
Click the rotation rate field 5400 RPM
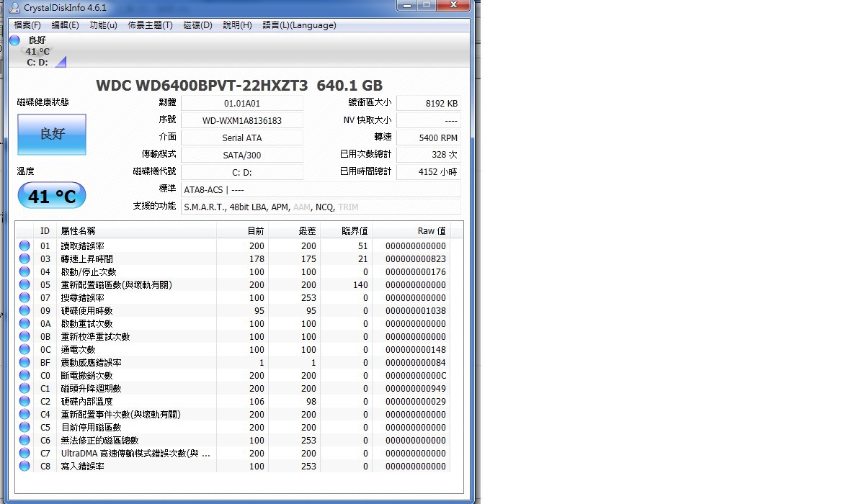tap(429, 138)
